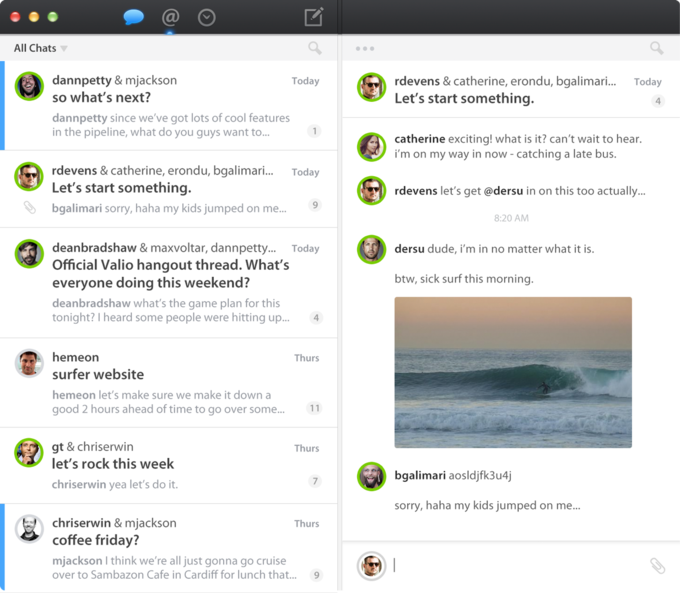Image resolution: width=680 pixels, height=593 pixels.
Task: Open the clock history tab
Action: (x=206, y=18)
